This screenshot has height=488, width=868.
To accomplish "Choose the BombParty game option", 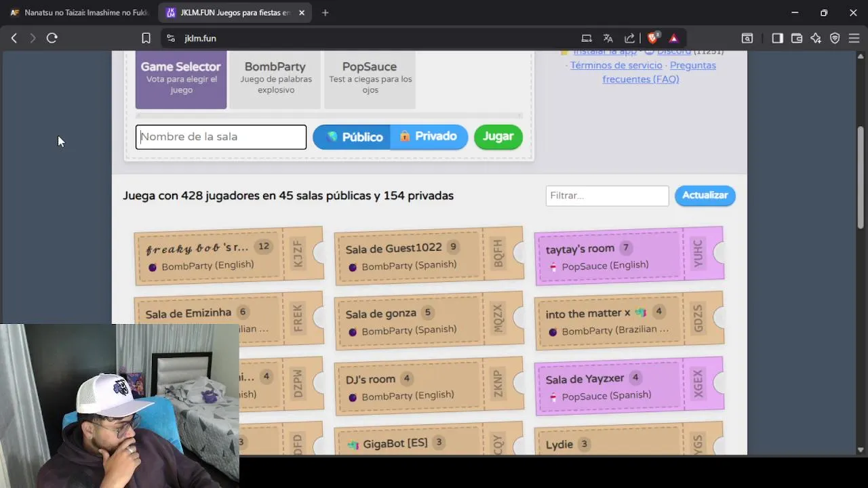I will 275,79.
